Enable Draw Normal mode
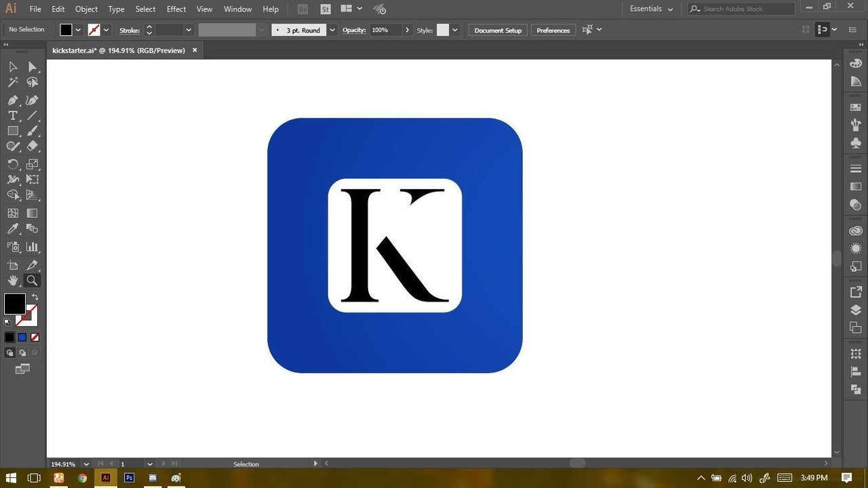 click(9, 352)
